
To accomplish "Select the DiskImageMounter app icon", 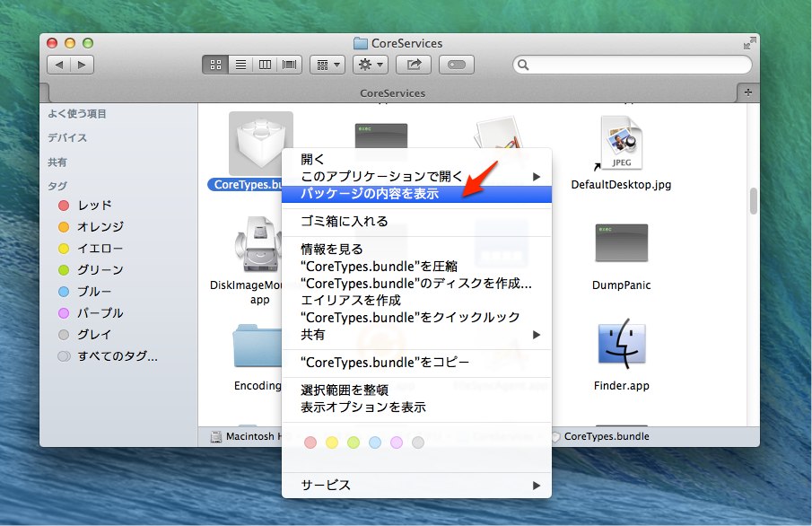I will pos(259,243).
